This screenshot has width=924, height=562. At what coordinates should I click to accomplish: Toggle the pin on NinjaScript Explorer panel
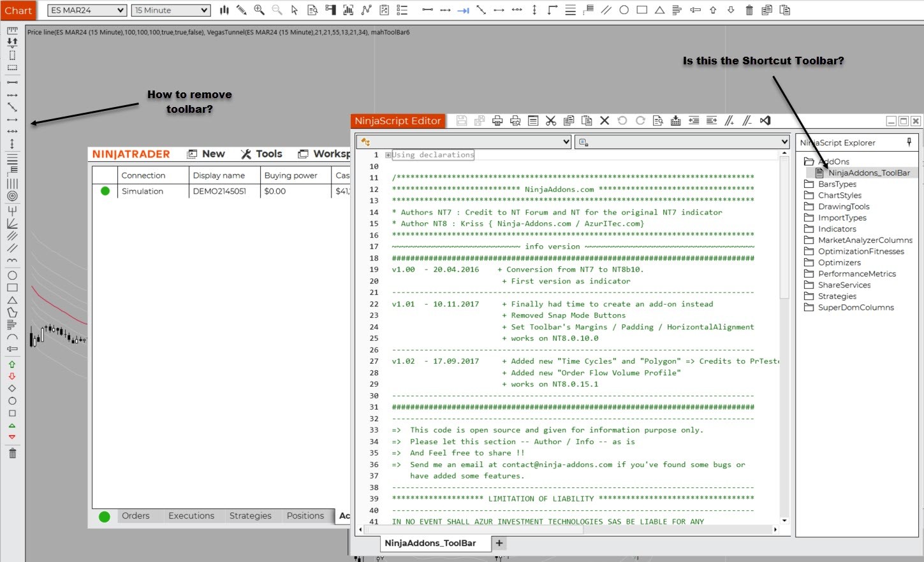pyautogui.click(x=909, y=142)
